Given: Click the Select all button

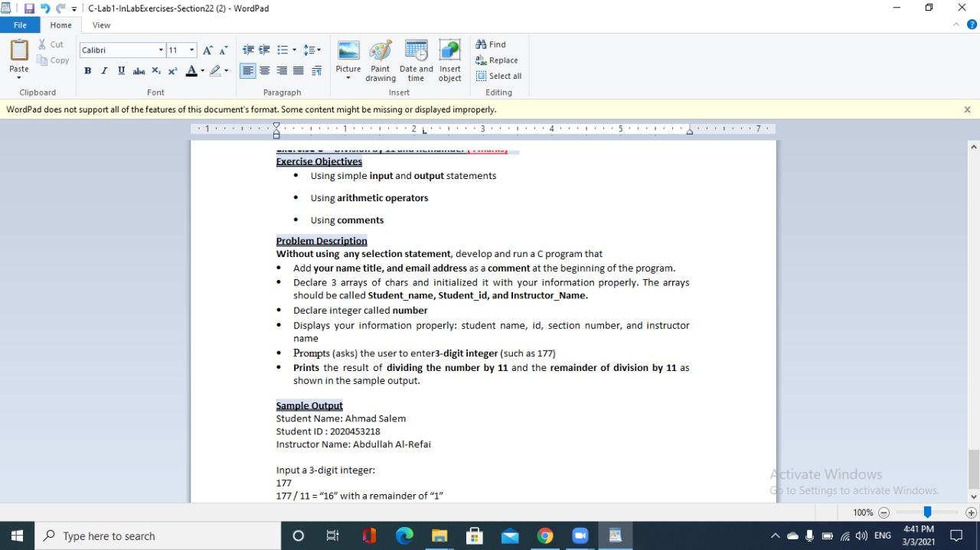Looking at the screenshot, I should [x=499, y=76].
